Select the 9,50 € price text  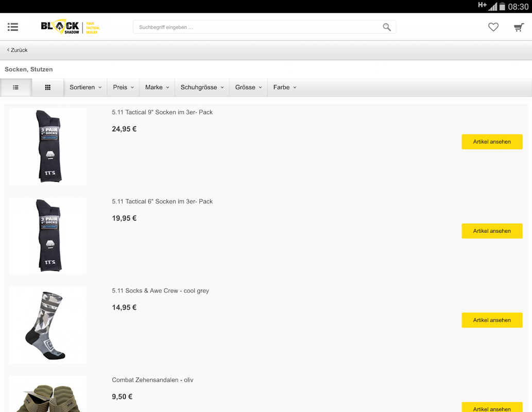coord(122,397)
